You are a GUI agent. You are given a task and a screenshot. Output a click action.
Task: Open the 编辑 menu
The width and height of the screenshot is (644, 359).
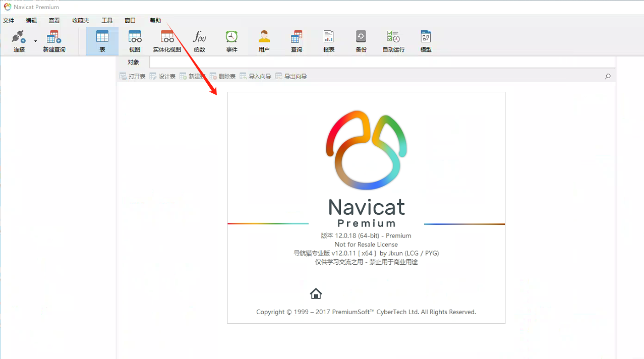click(x=31, y=21)
